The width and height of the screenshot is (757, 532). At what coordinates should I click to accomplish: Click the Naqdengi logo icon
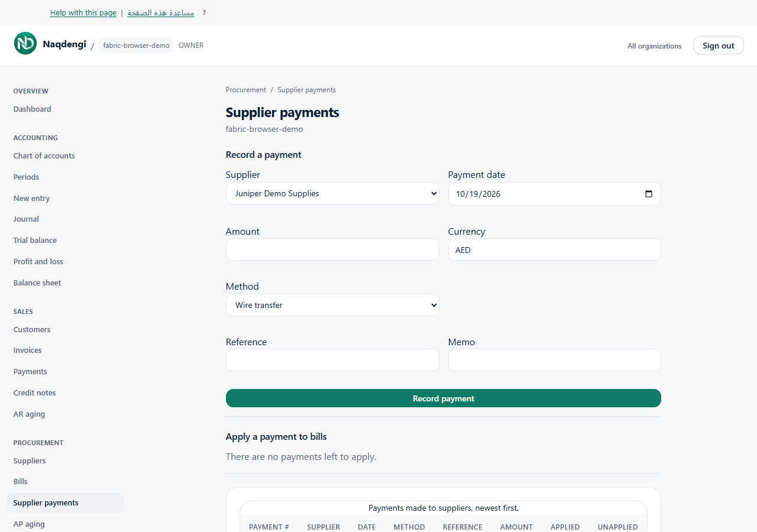coord(25,44)
